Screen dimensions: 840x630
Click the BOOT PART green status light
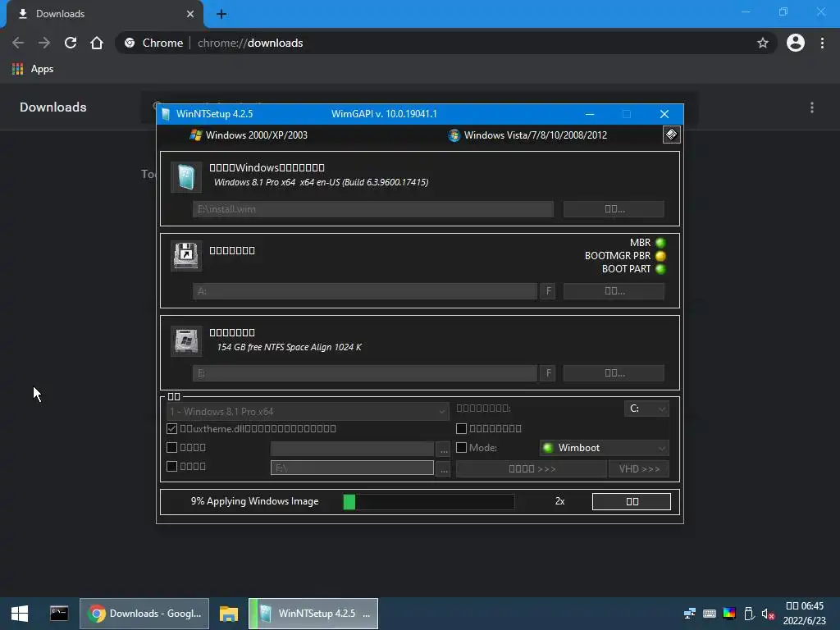(660, 269)
